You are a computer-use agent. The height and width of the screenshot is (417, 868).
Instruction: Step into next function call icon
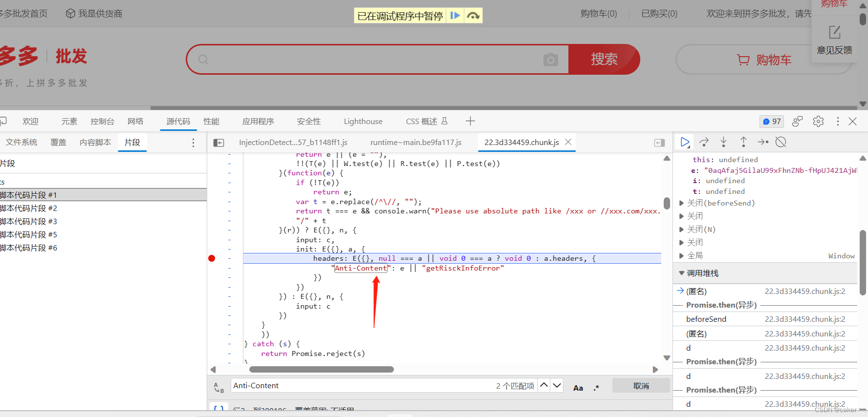[724, 142]
